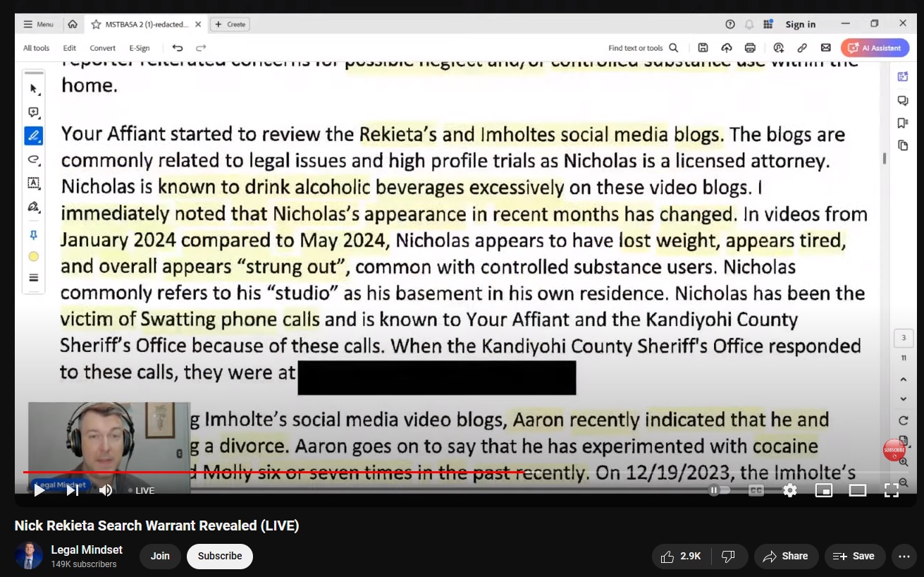
Task: Open the video settings gear
Action: point(790,490)
